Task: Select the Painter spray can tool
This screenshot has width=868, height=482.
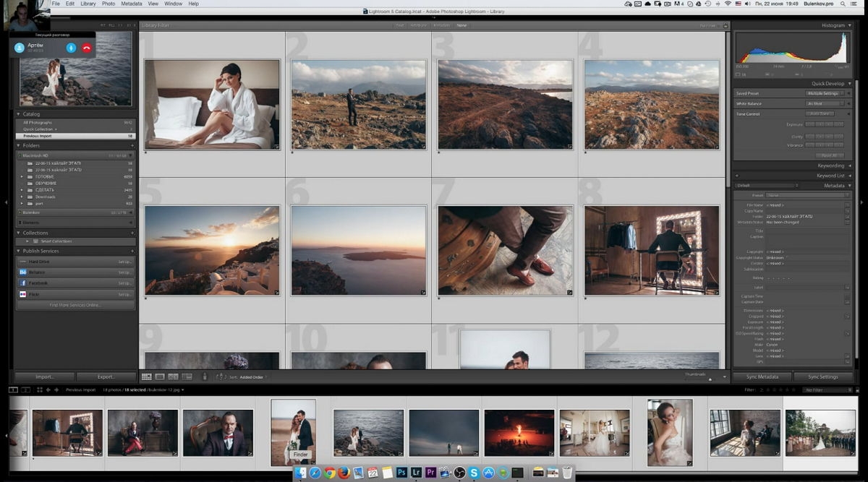Action: [x=205, y=376]
